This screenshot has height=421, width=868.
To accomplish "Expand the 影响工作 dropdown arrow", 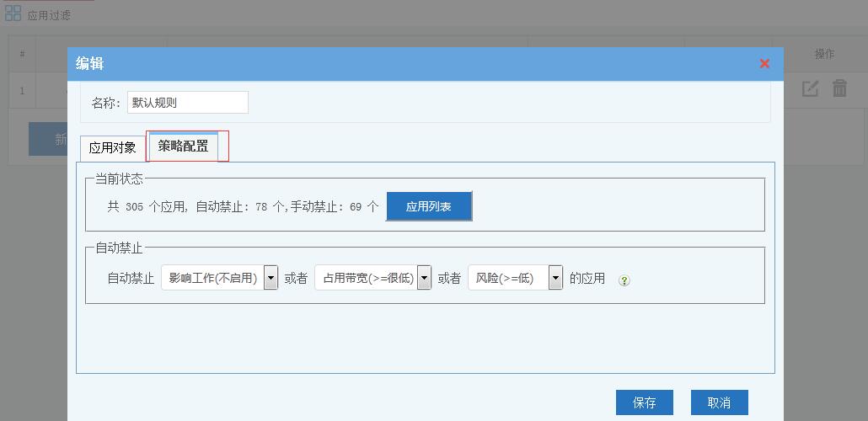I will tap(271, 278).
